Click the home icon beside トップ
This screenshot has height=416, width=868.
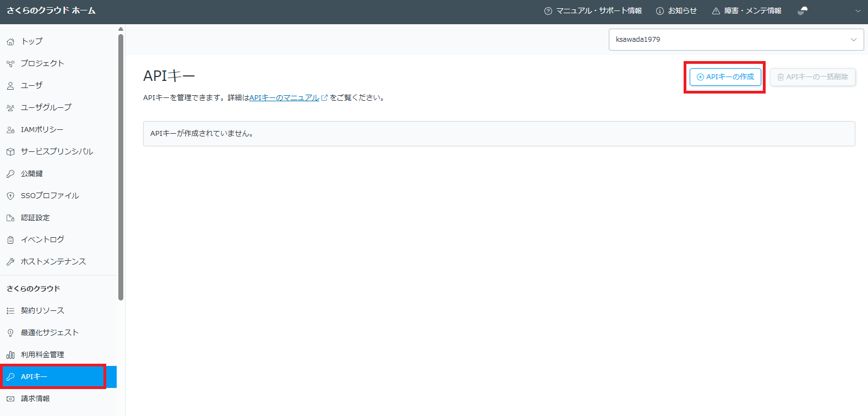click(10, 42)
